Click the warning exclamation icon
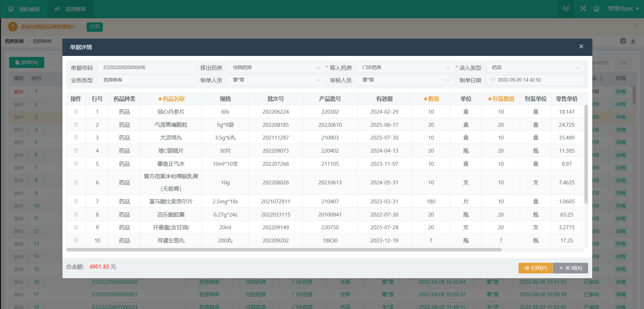The width and height of the screenshot is (644, 309). pyautogui.click(x=13, y=27)
